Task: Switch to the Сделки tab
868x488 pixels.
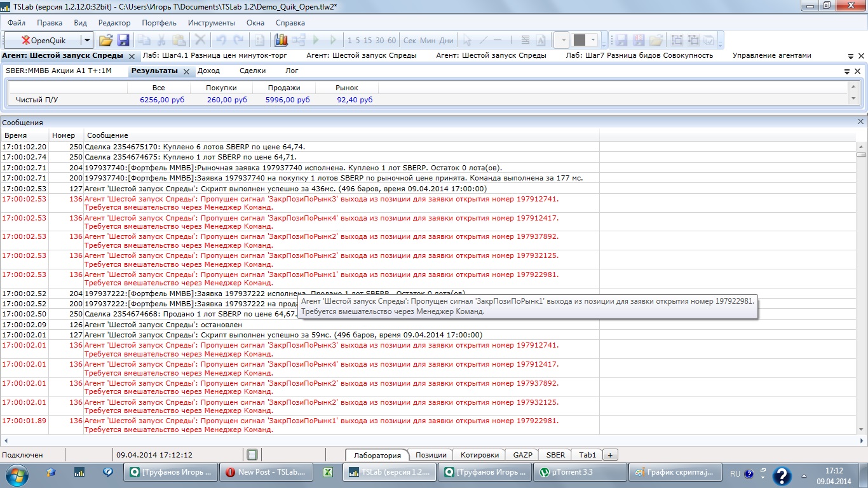Action: 252,71
